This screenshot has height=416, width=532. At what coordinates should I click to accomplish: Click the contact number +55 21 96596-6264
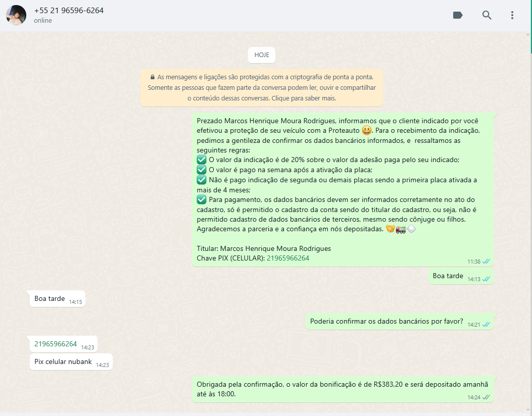coord(69,11)
